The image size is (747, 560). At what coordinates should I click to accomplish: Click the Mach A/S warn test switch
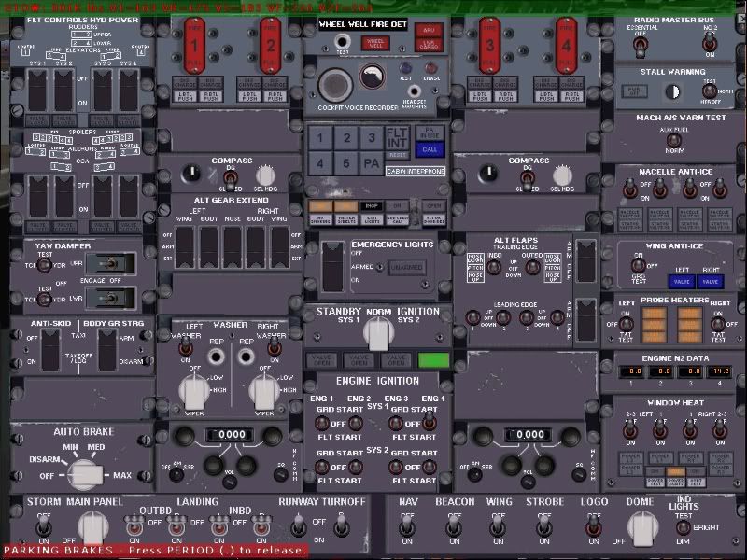click(x=673, y=141)
